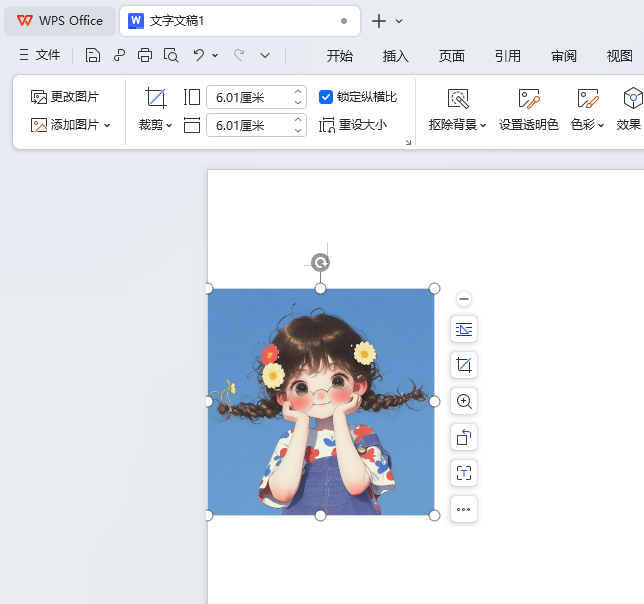The height and width of the screenshot is (604, 644).
Task: Click the share link icon in quick access
Action: tap(119, 55)
